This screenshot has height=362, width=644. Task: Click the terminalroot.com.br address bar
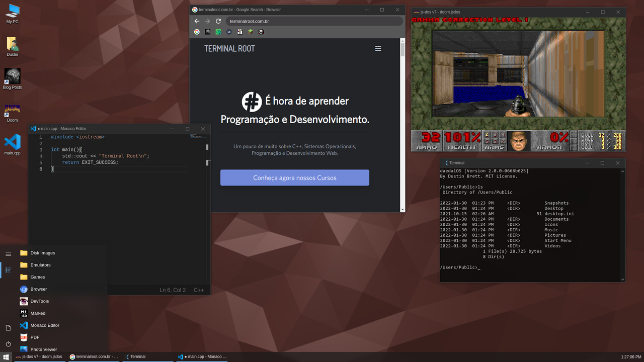pyautogui.click(x=314, y=21)
